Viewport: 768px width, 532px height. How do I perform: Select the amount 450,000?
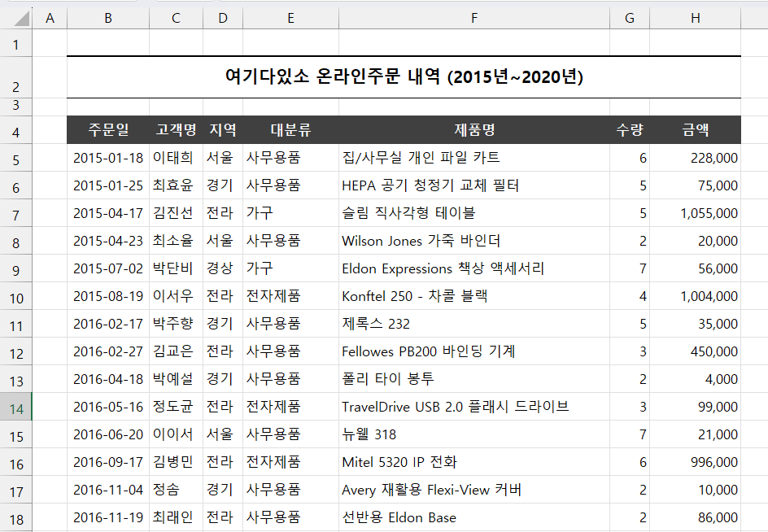pos(695,351)
